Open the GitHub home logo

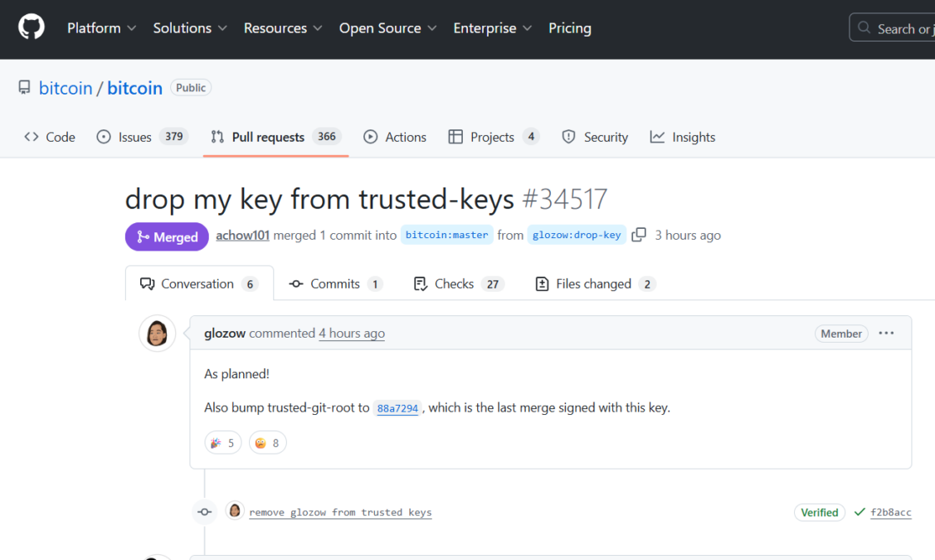pos(31,27)
